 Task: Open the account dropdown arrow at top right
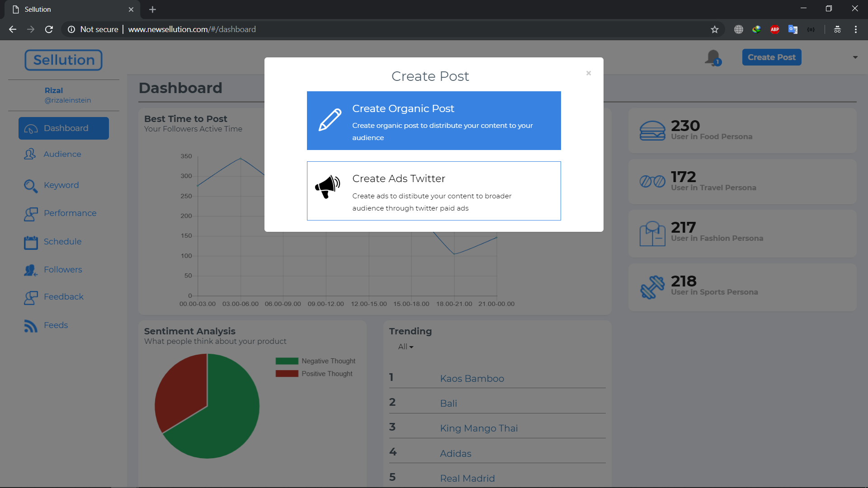(855, 57)
